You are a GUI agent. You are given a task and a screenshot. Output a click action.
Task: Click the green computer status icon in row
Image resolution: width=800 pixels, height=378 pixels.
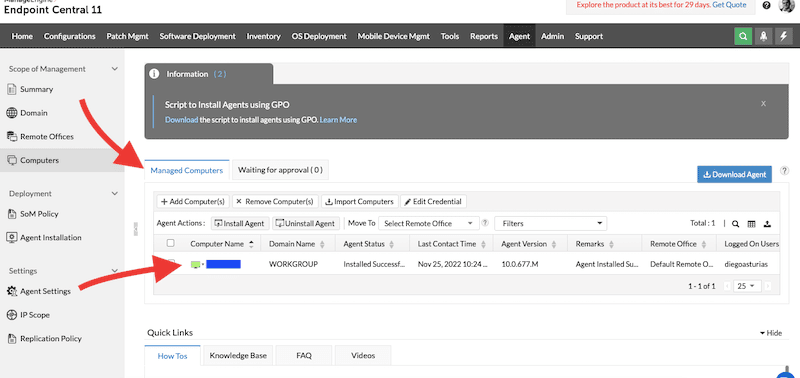pos(195,264)
